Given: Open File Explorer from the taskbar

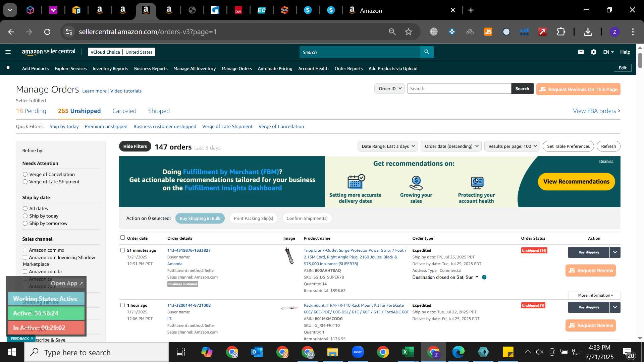Looking at the screenshot, I should (x=333, y=352).
